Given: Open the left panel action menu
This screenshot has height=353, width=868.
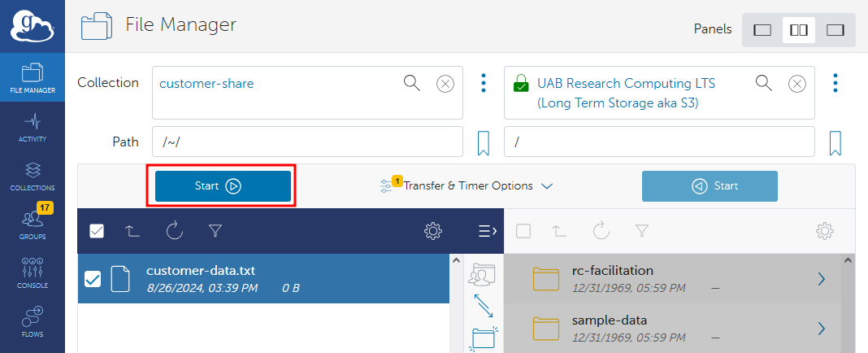Looking at the screenshot, I should pyautogui.click(x=487, y=231).
